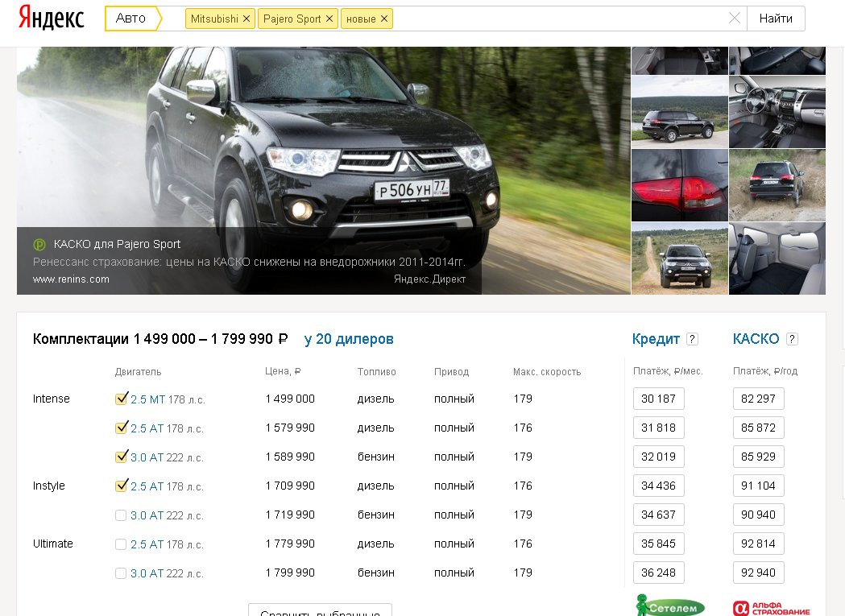Open the front view on dirt road thumbnail
845x616 pixels.
tap(680, 258)
